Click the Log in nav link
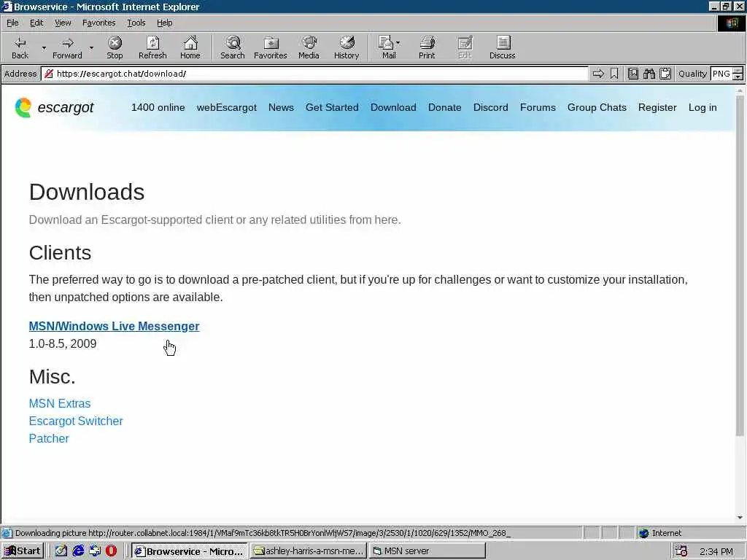 coord(703,108)
